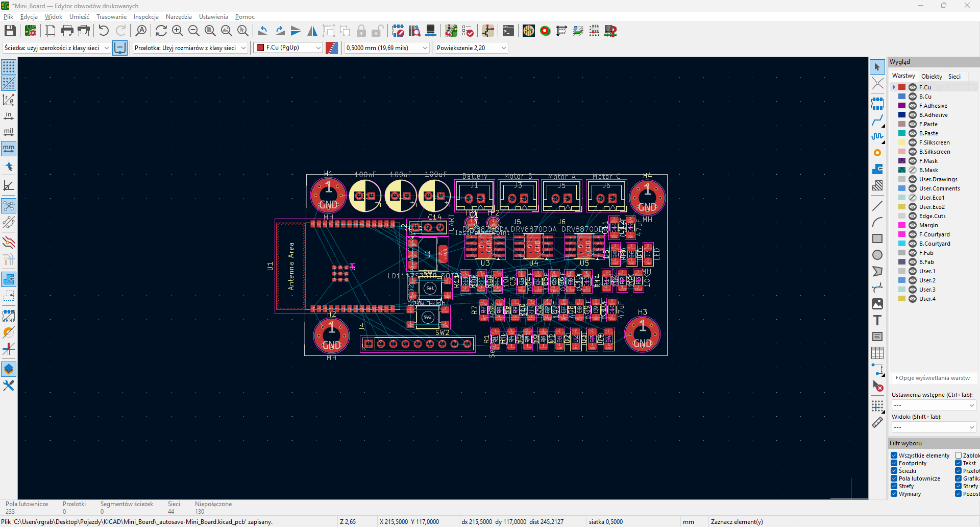The image size is (980, 527).
Task: Open the F.Cu active layer dropdown
Action: 289,48
